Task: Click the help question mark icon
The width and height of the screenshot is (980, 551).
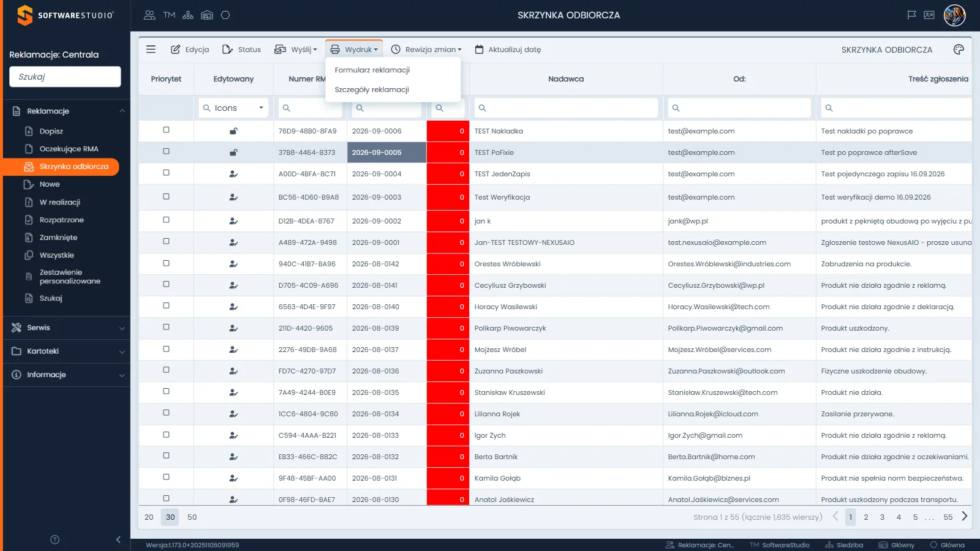Action: (55, 539)
